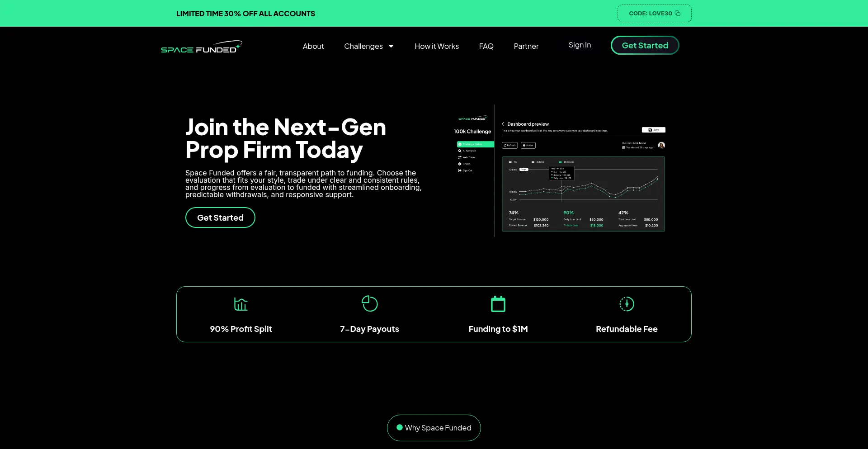Open the Challenges menu item

tap(363, 46)
